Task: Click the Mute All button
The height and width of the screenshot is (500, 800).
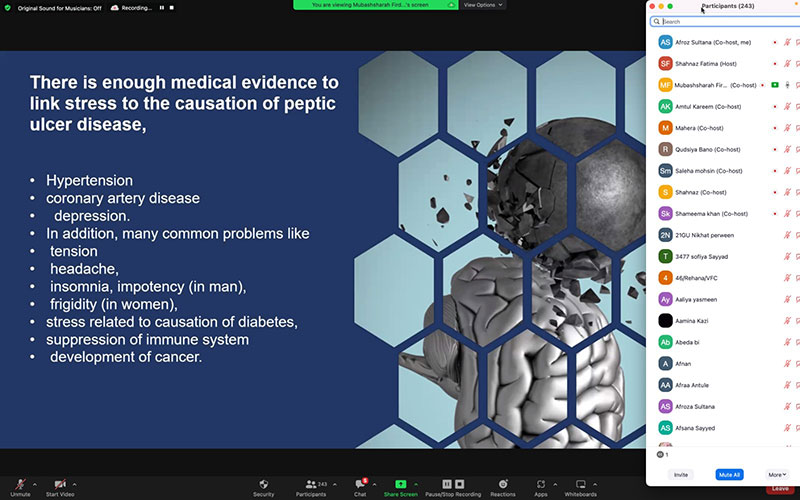Action: point(729,474)
